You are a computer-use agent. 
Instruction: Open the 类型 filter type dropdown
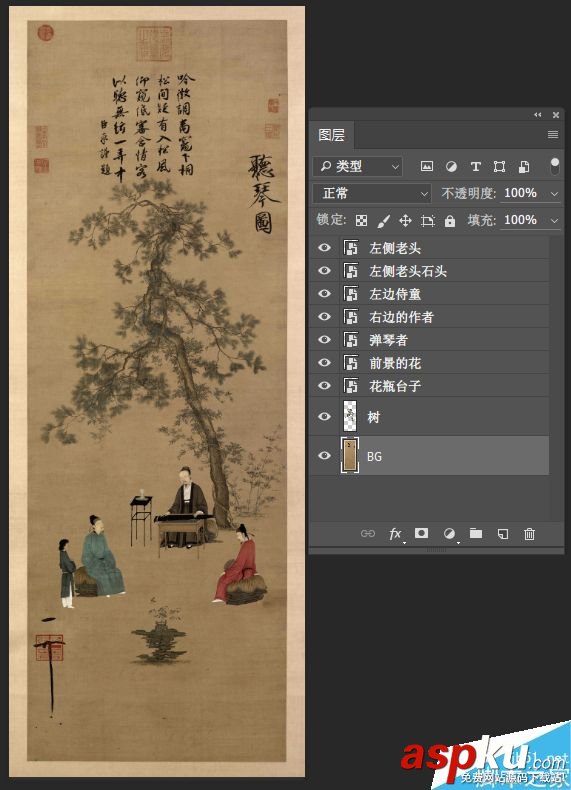[x=357, y=166]
